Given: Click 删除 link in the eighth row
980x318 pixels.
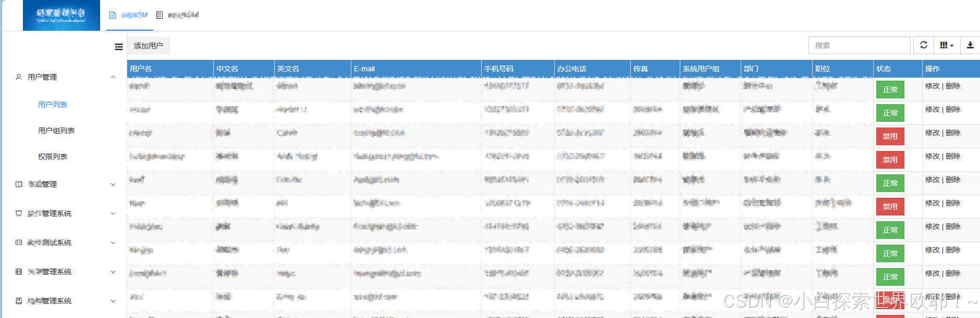Looking at the screenshot, I should click(953, 250).
